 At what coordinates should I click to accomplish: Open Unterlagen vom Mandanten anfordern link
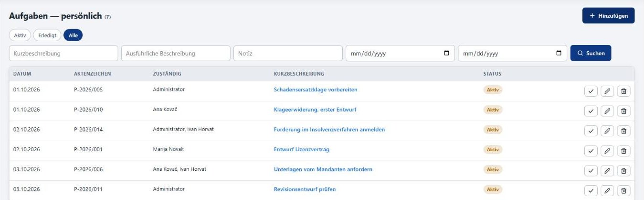[x=323, y=169]
